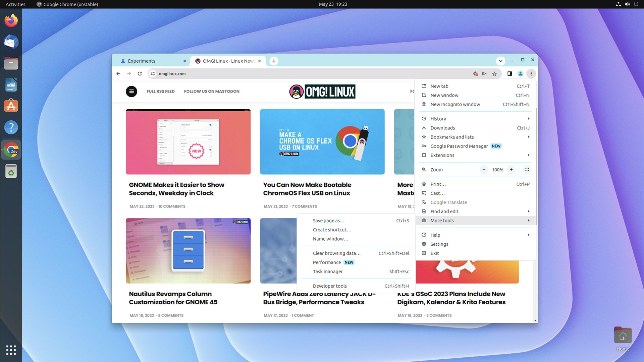
Task: Open a new tab with plus button
Action: tap(274, 61)
